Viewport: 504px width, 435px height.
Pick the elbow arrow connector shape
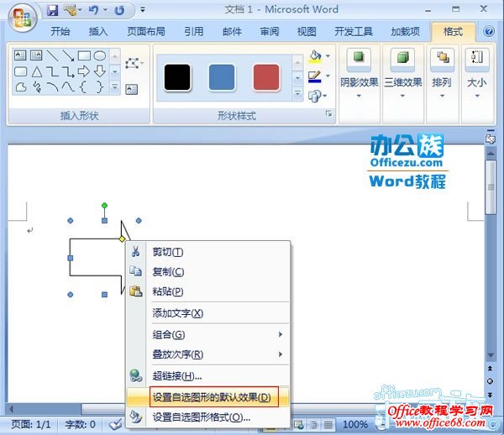pos(68,71)
